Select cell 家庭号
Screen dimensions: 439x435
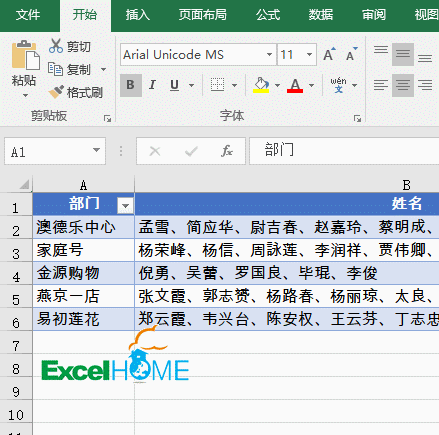[83, 250]
